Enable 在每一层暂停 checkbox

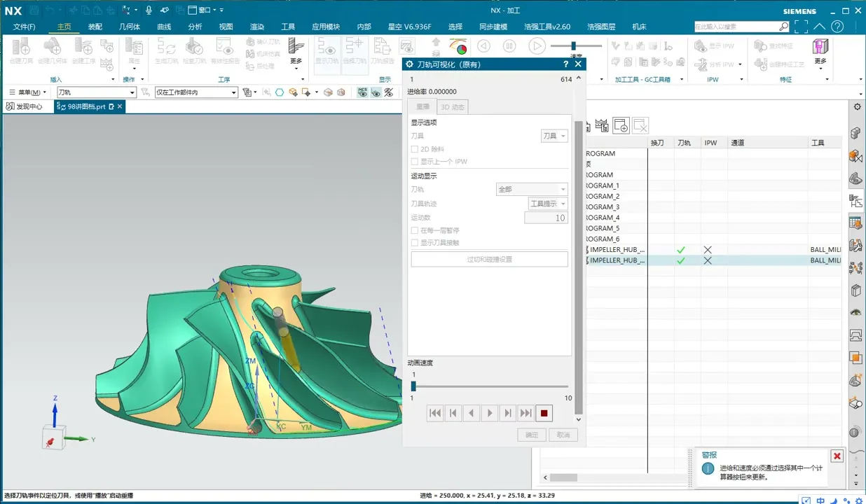coord(415,230)
